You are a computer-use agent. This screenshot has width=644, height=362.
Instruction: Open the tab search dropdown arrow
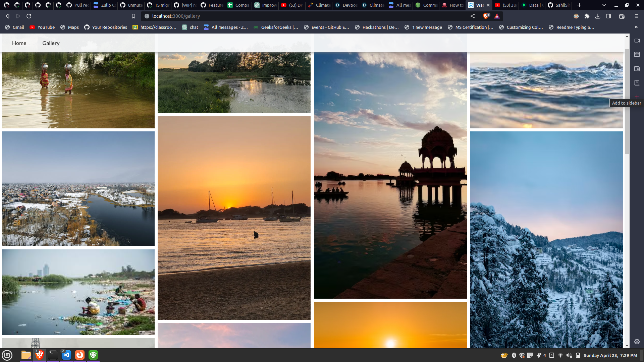[x=604, y=5]
